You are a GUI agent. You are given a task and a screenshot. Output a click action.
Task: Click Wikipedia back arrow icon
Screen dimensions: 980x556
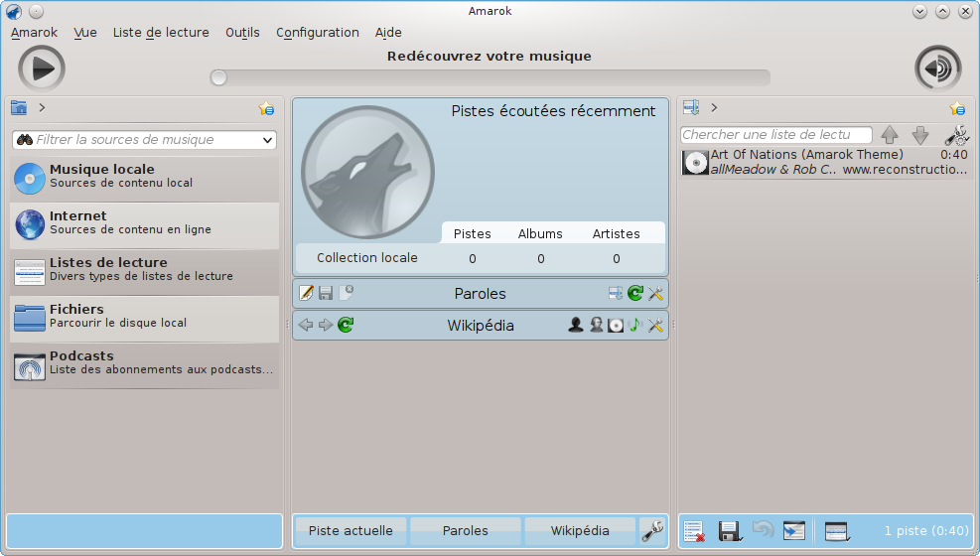(x=306, y=325)
